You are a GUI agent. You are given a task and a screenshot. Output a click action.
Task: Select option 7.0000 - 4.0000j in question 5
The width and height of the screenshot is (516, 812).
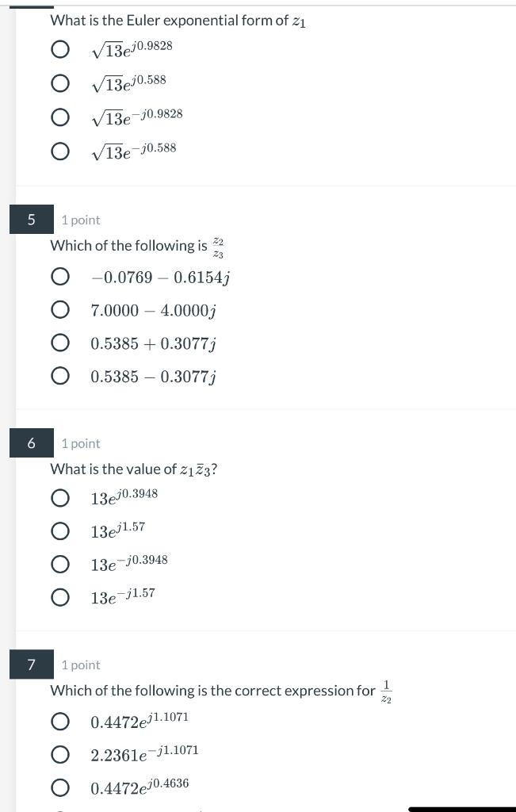[60, 309]
